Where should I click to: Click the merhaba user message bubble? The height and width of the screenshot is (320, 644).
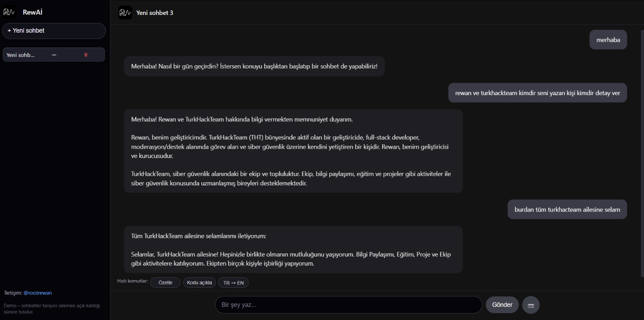608,39
